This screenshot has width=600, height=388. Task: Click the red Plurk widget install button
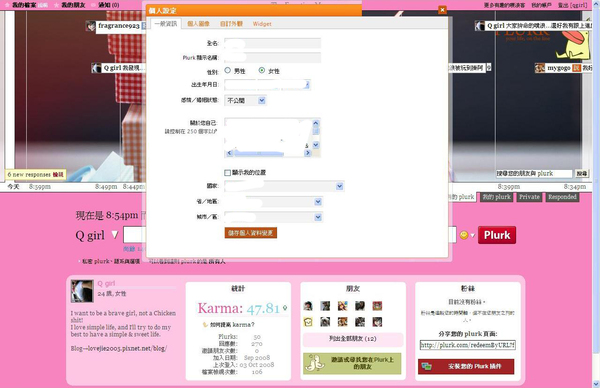click(x=466, y=366)
